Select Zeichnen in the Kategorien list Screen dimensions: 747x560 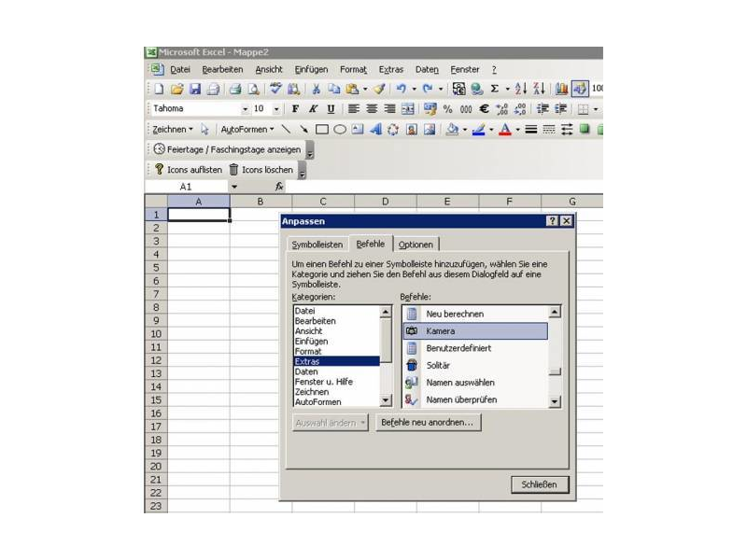pos(337,392)
